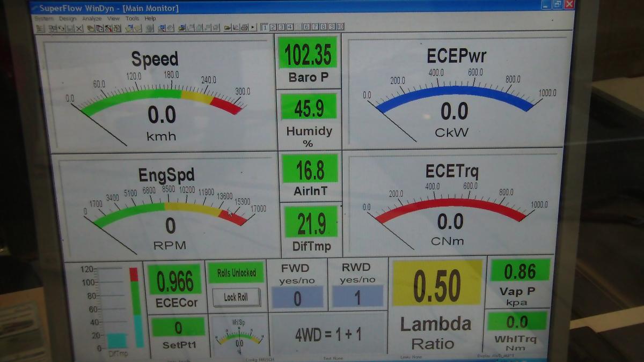The width and height of the screenshot is (644, 362).
Task: Switch to screen 8 button
Action: tap(324, 27)
